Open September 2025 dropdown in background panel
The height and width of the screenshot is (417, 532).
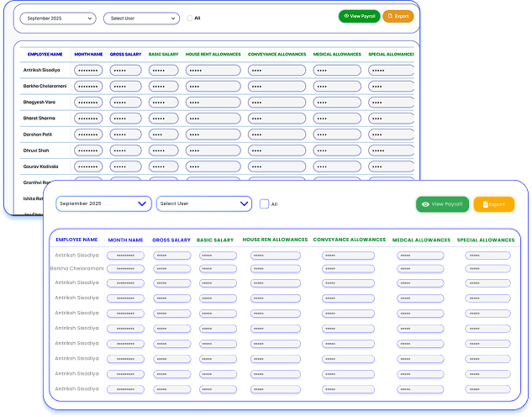tap(58, 18)
